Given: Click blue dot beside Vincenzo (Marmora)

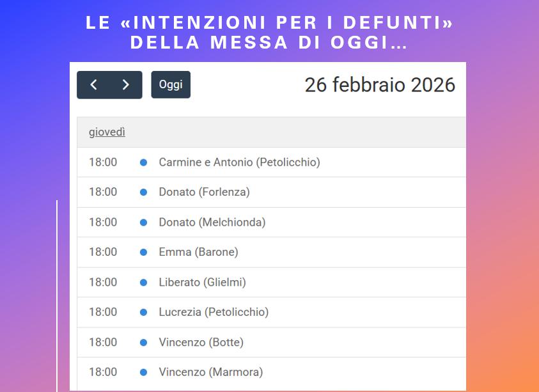Looking at the screenshot, I should [143, 372].
